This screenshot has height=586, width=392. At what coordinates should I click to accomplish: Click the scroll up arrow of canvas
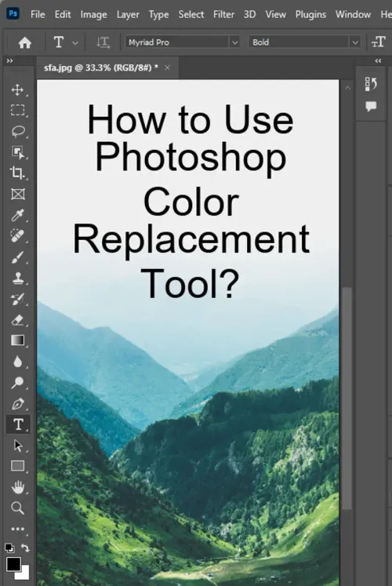[x=347, y=88]
